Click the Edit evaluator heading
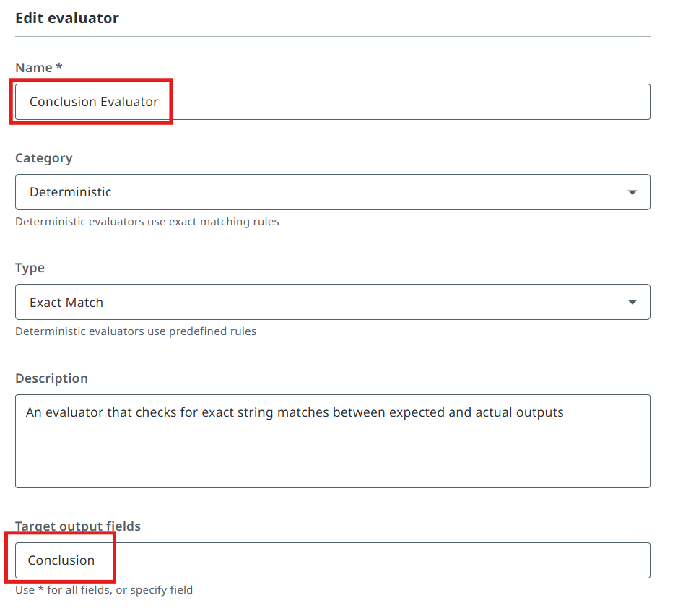This screenshot has height=616, width=683. click(x=67, y=18)
